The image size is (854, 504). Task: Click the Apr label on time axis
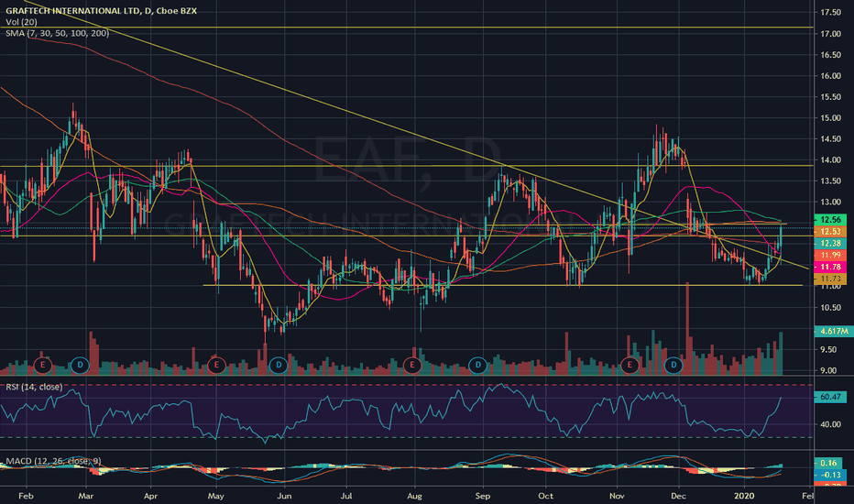150,496
